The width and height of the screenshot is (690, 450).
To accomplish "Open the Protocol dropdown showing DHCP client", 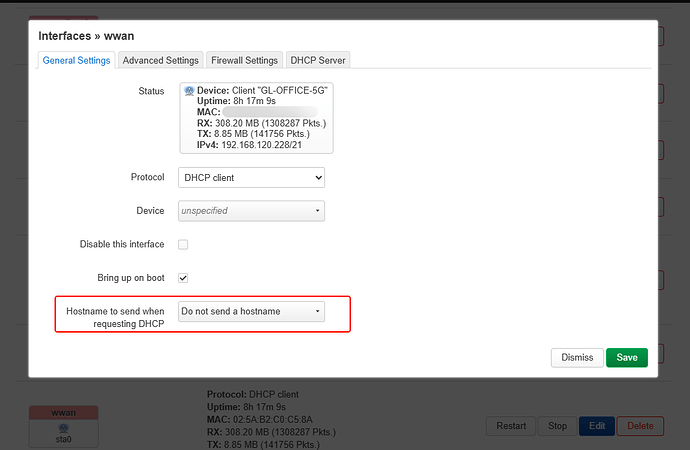I will 251,177.
